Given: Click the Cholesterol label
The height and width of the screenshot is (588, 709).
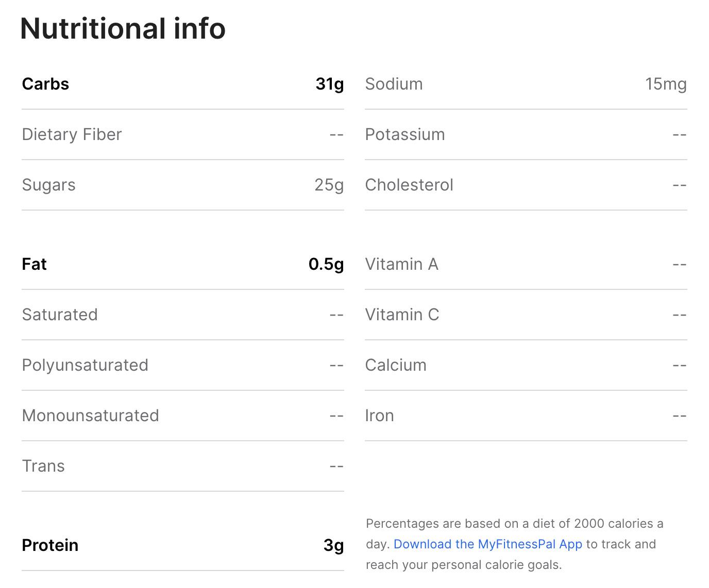Looking at the screenshot, I should [x=409, y=185].
